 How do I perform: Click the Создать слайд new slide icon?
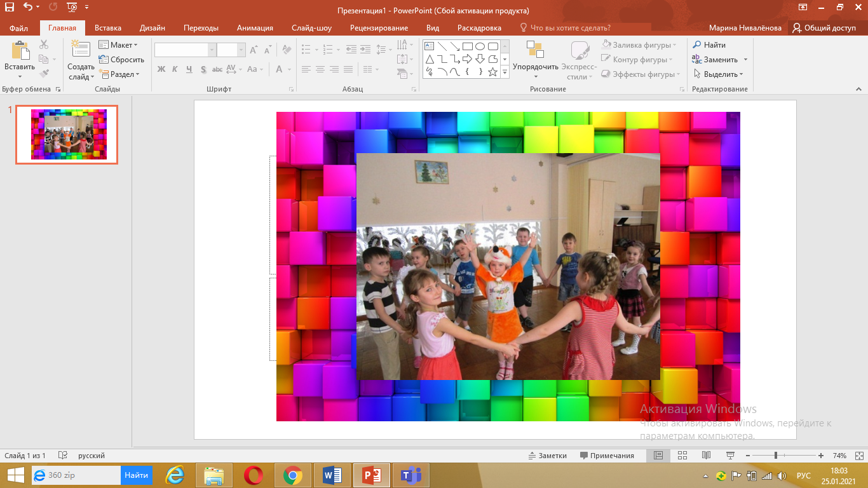81,50
